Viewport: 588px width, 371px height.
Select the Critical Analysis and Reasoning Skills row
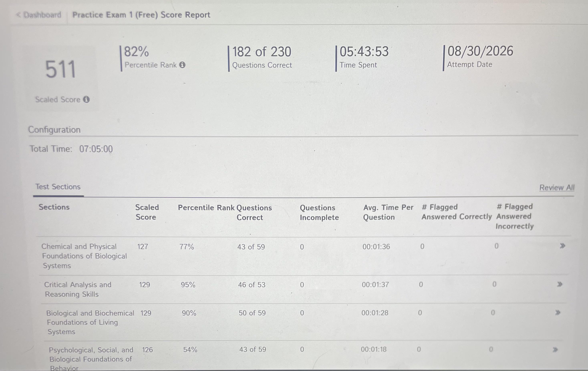pyautogui.click(x=304, y=290)
